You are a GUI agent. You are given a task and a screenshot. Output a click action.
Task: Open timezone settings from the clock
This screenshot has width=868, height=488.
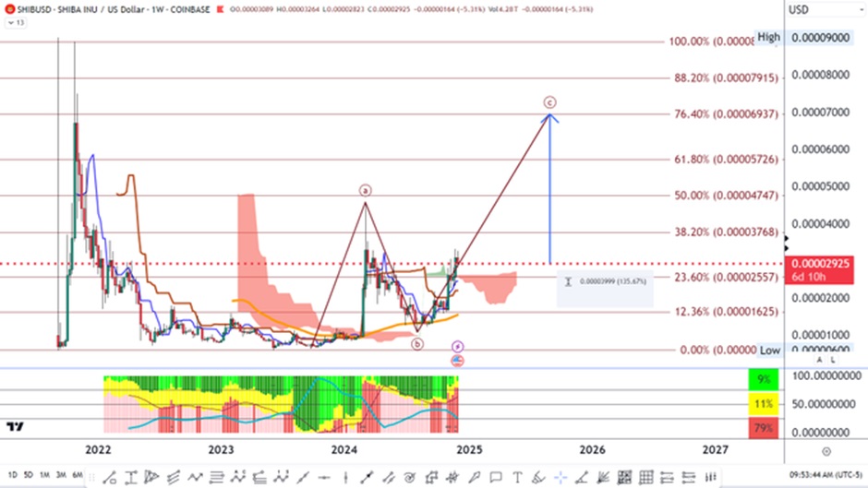pyautogui.click(x=825, y=475)
